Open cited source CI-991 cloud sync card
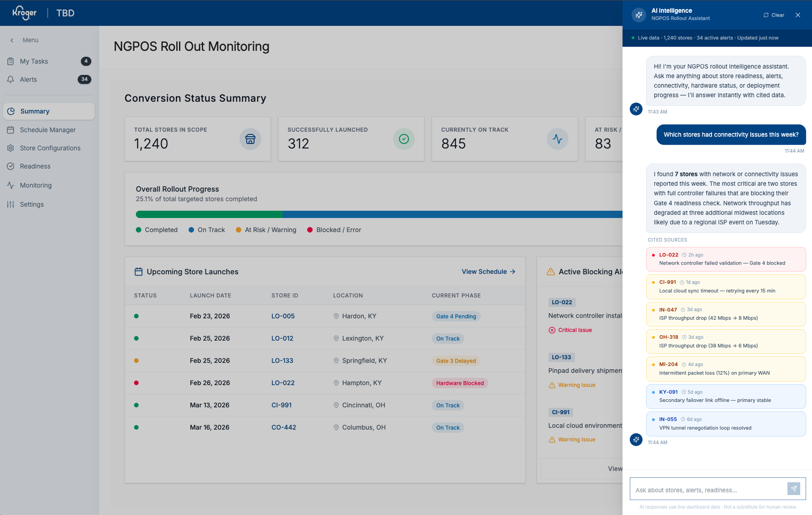Viewport: 812px width, 515px height. 726,287
